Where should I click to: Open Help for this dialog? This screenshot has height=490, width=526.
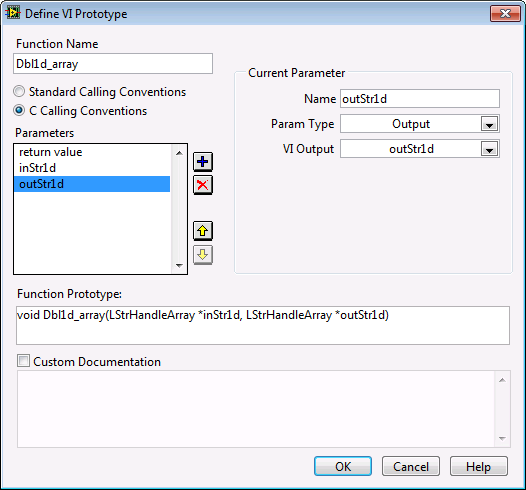[x=479, y=466]
